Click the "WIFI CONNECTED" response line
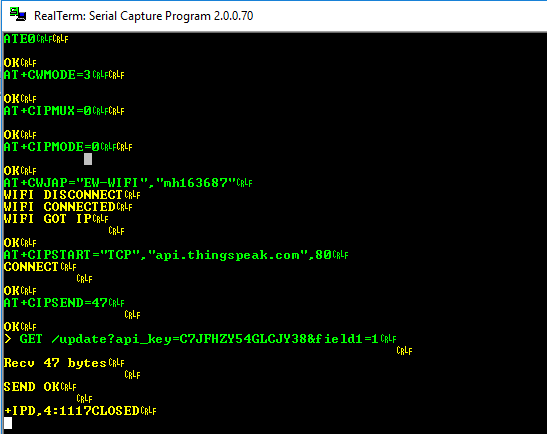This screenshot has width=547, height=434. 68,207
